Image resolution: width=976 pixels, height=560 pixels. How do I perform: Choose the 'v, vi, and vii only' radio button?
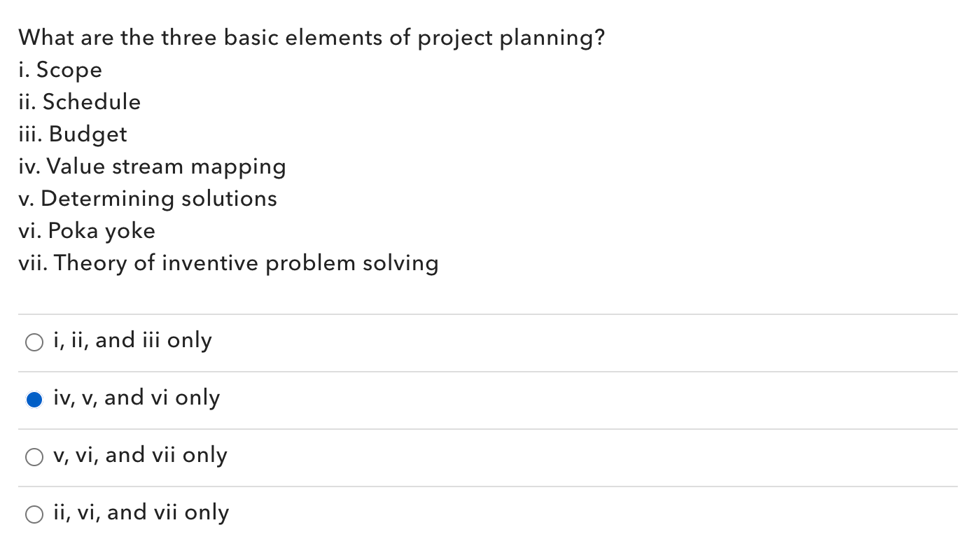[x=34, y=456]
